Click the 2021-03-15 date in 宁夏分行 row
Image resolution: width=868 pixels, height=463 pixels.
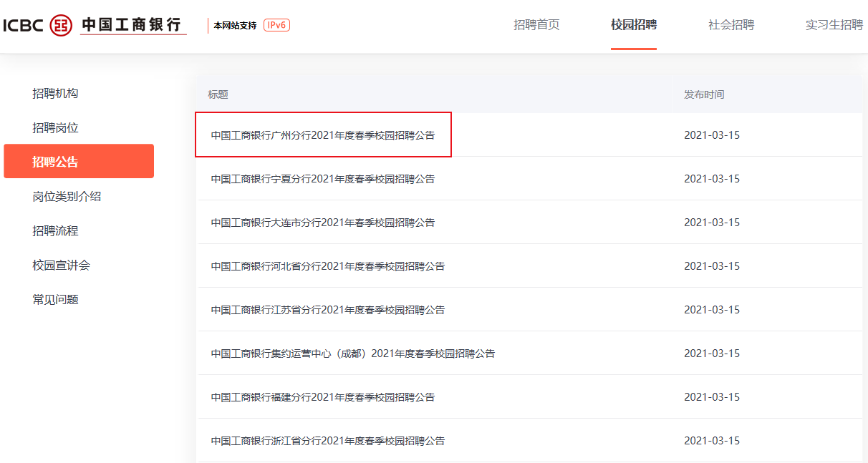pos(712,178)
